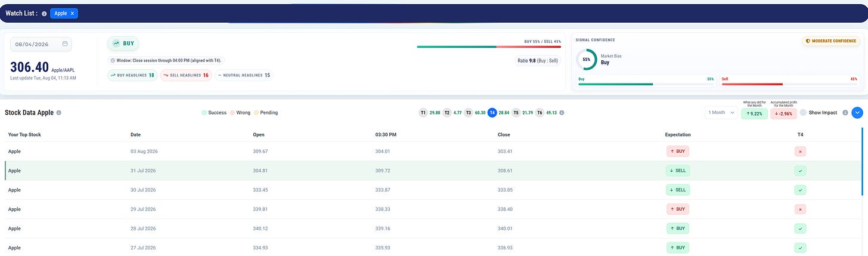868x256 pixels.
Task: Click the 55% market bias donut
Action: 587,60
